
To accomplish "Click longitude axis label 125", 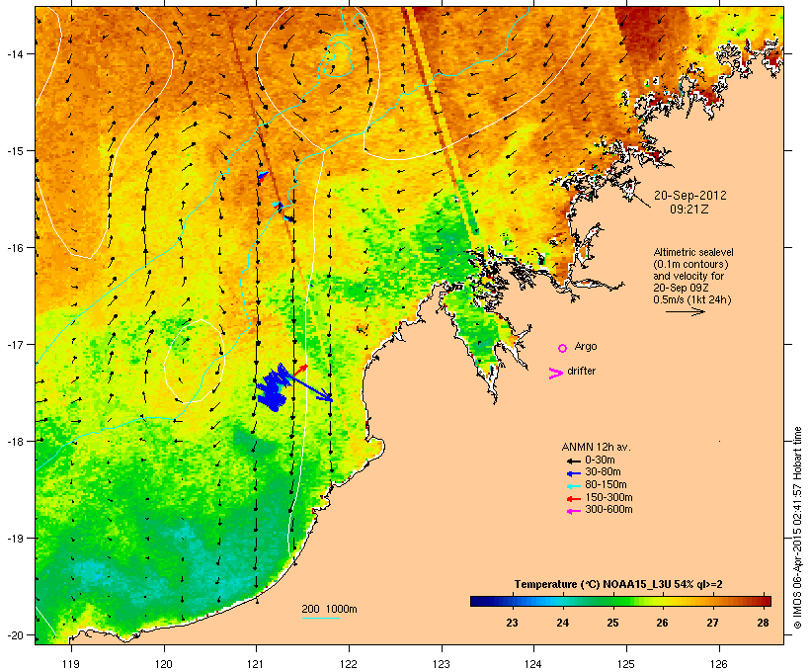I will [626, 664].
